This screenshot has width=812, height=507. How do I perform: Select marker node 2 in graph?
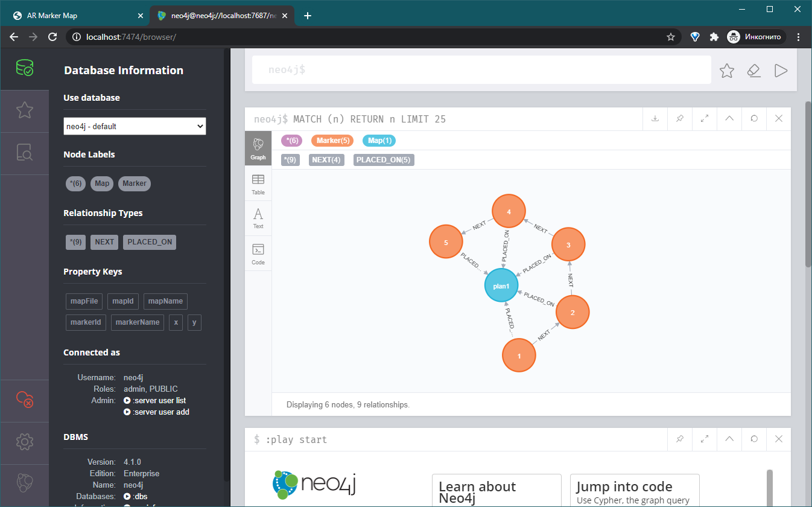tap(572, 312)
